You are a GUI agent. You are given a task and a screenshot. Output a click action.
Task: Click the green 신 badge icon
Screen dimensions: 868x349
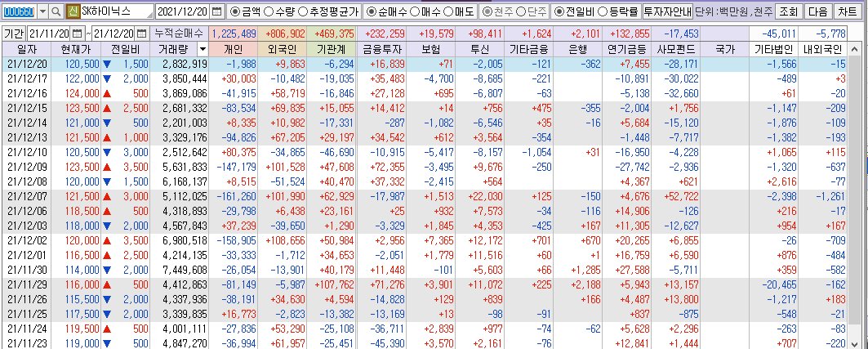(x=73, y=11)
